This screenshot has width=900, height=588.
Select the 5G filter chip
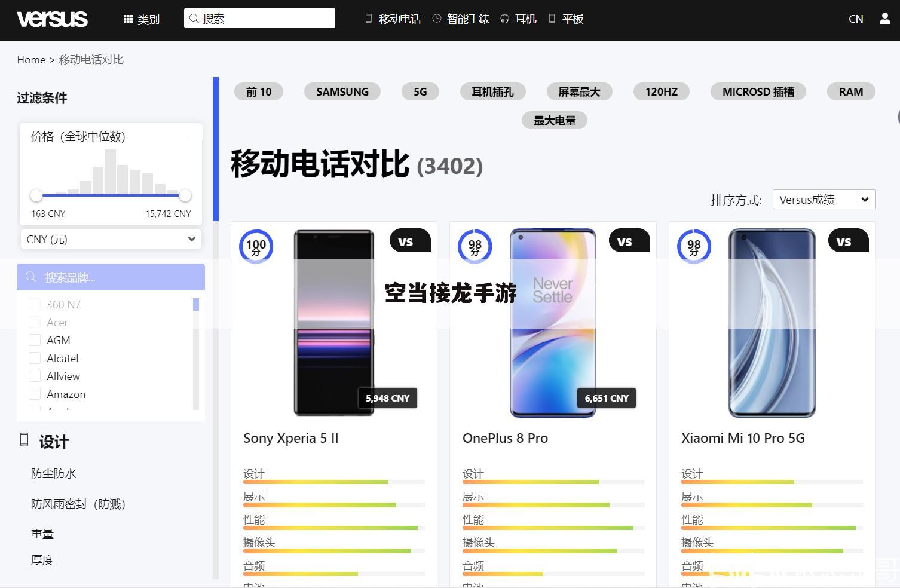pyautogui.click(x=420, y=91)
